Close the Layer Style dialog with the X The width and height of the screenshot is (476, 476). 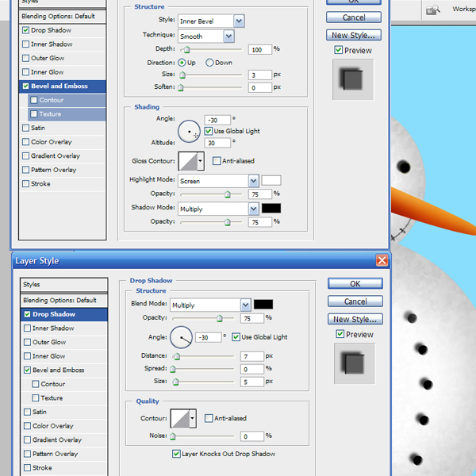(382, 260)
